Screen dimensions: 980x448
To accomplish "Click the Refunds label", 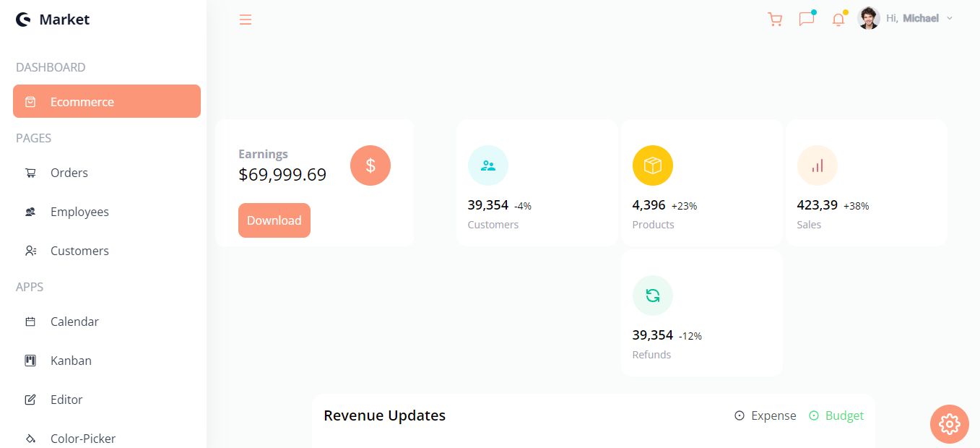I will click(651, 355).
